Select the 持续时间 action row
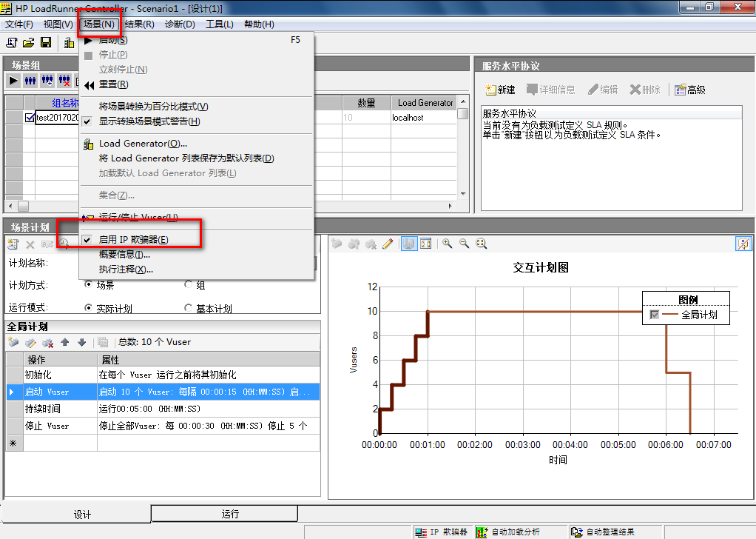The image size is (756, 539). coord(163,409)
